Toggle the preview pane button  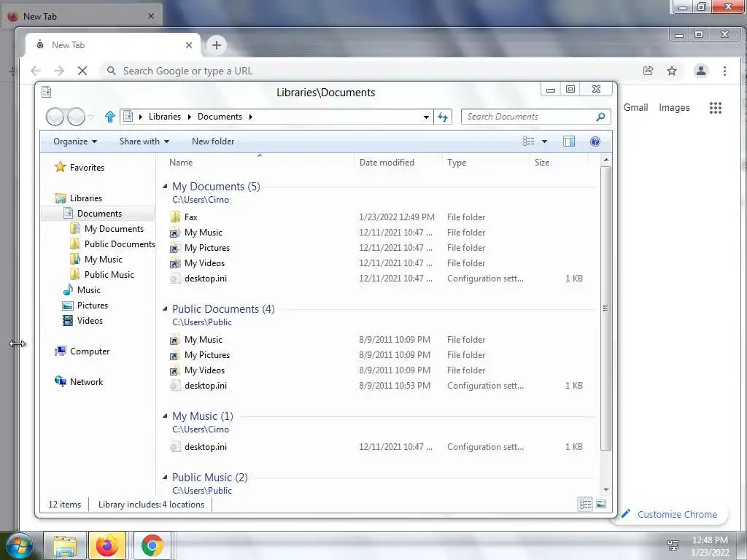(x=569, y=141)
